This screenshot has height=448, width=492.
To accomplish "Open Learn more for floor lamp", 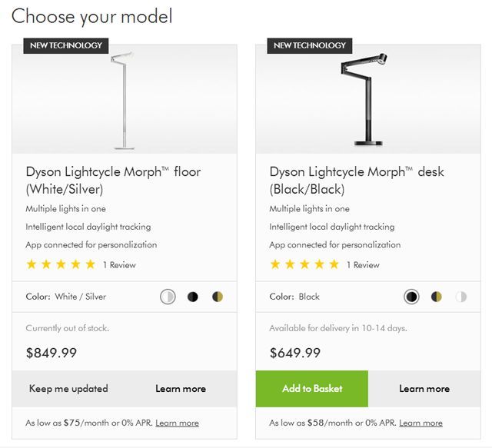I will 181,389.
